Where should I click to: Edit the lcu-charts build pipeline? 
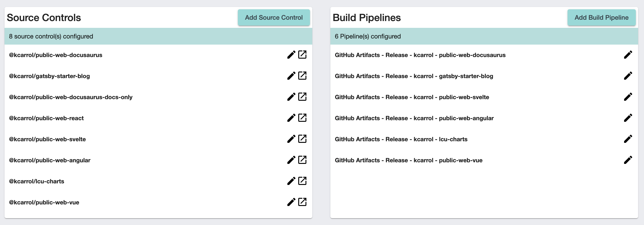pos(628,139)
